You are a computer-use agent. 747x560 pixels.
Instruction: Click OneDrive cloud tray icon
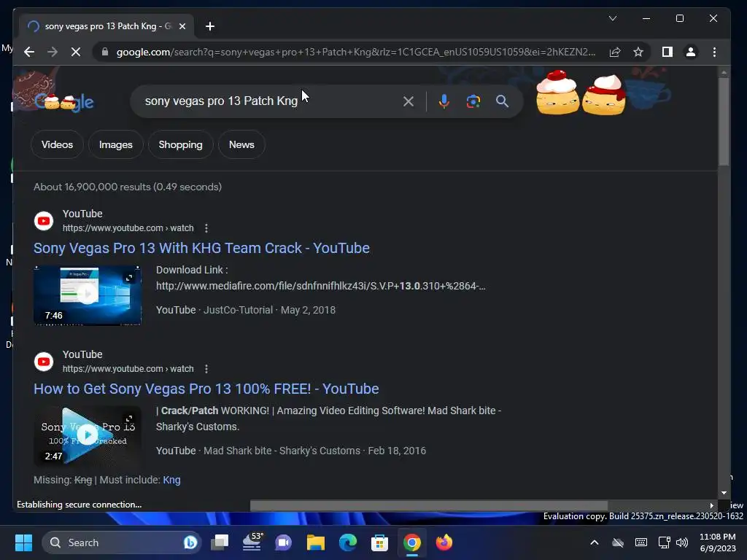tap(618, 542)
